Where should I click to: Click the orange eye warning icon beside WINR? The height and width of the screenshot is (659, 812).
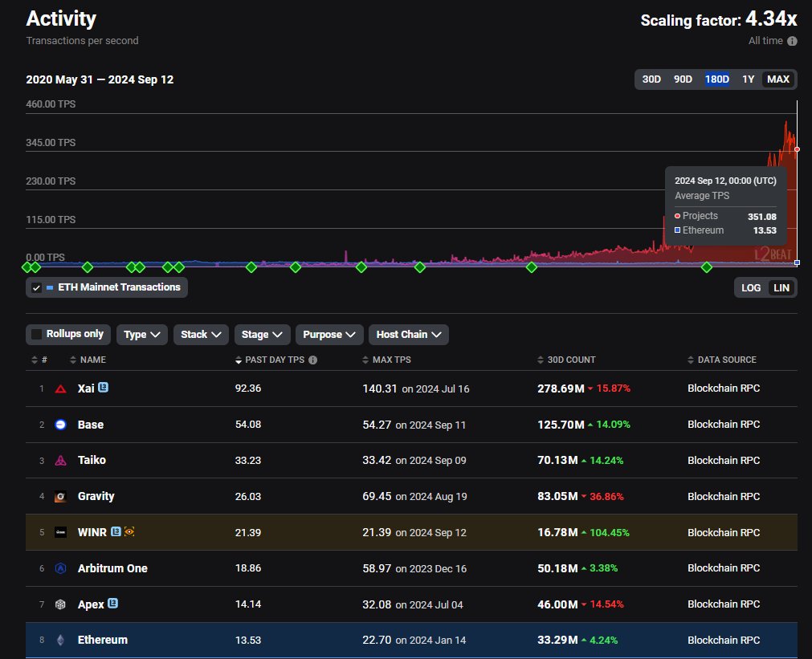click(x=129, y=531)
